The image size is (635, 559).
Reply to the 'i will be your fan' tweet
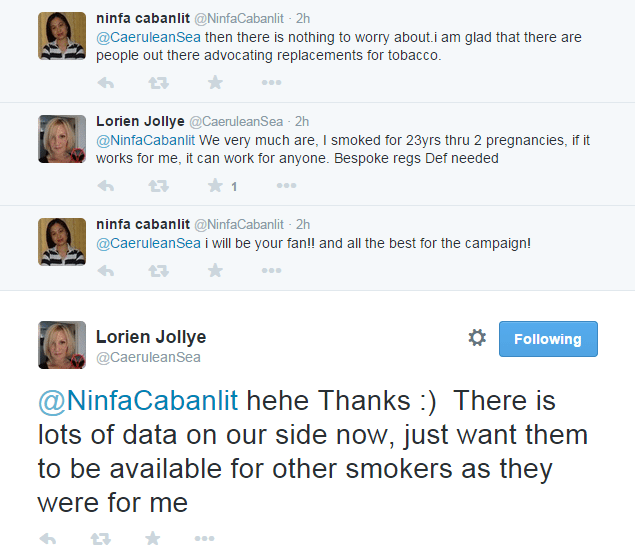106,271
